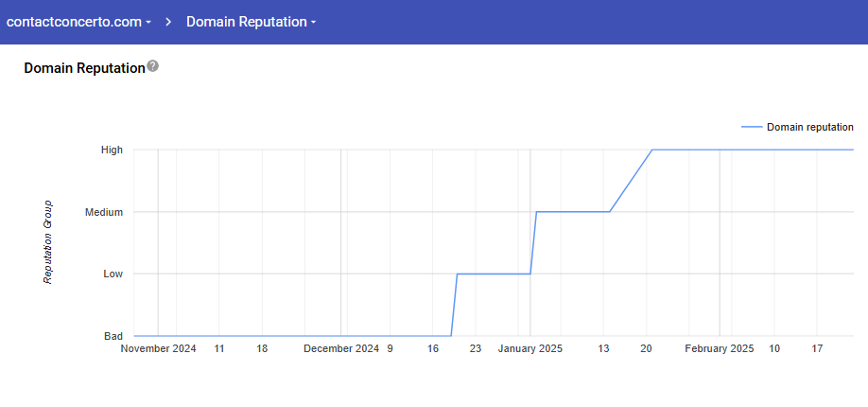Screen dimensions: 868x407
Task: Click the 'Medium' y-axis label
Action: point(104,212)
